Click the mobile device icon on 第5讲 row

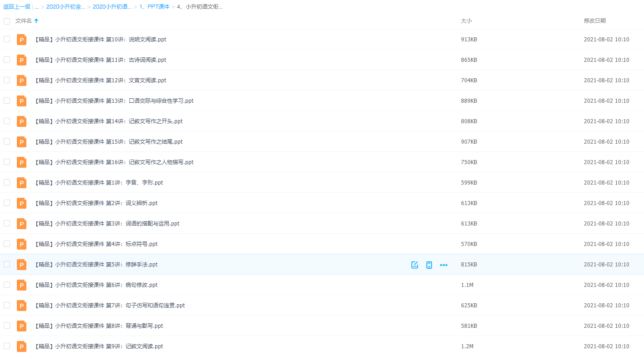(x=429, y=265)
